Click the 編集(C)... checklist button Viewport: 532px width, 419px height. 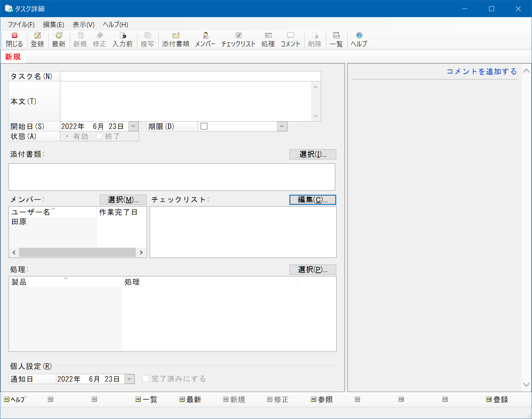[313, 200]
